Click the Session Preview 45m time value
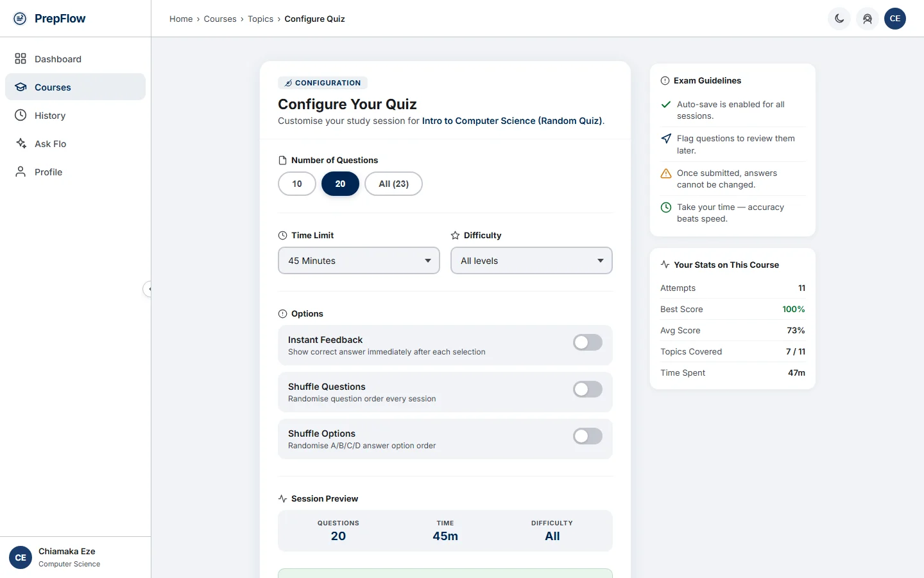 (x=445, y=536)
